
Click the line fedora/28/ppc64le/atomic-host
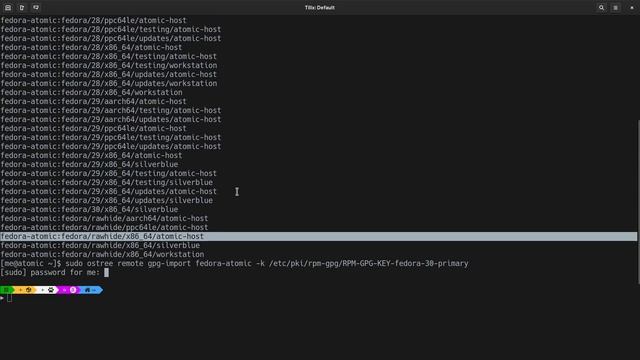[93, 20]
